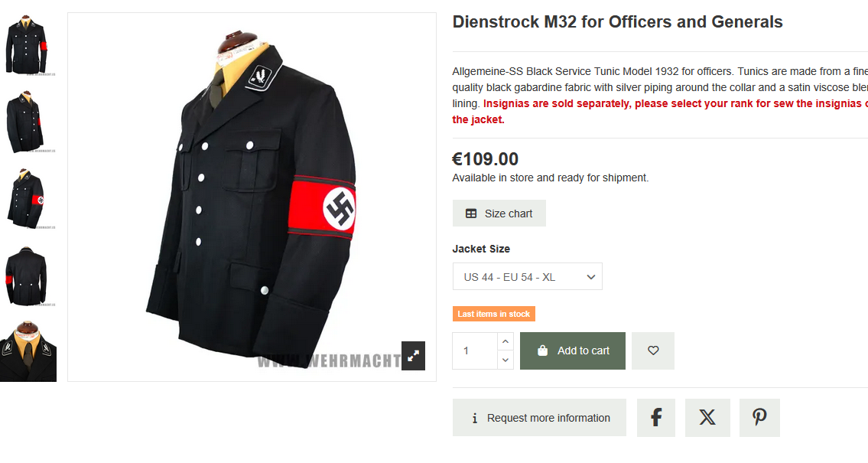Click the main product jacket image
The width and height of the screenshot is (868, 463).
click(252, 197)
